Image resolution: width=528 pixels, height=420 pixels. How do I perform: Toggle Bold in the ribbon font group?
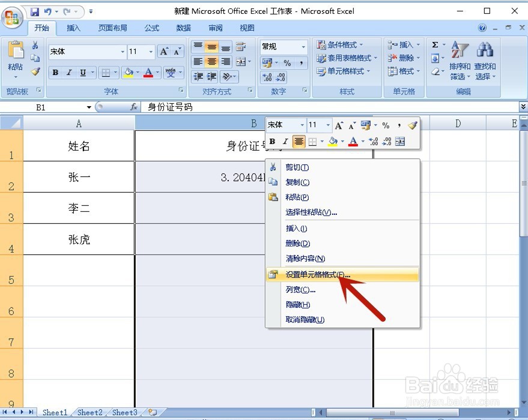(x=55, y=72)
